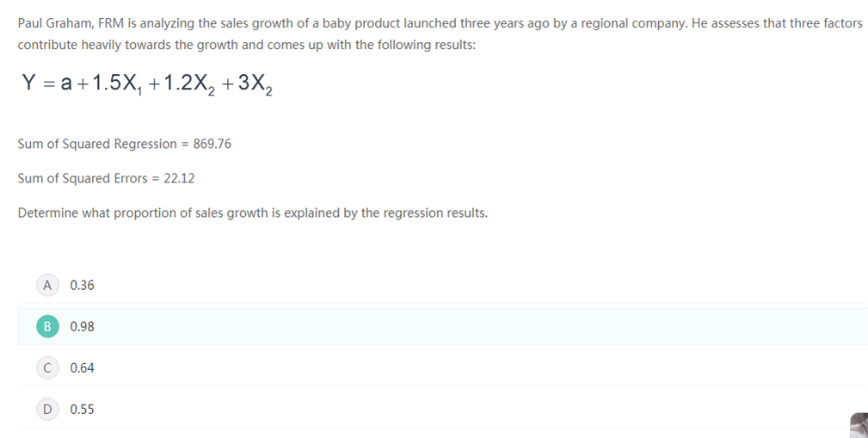This screenshot has width=868, height=438.
Task: Pick answer option D circle
Action: pos(47,410)
